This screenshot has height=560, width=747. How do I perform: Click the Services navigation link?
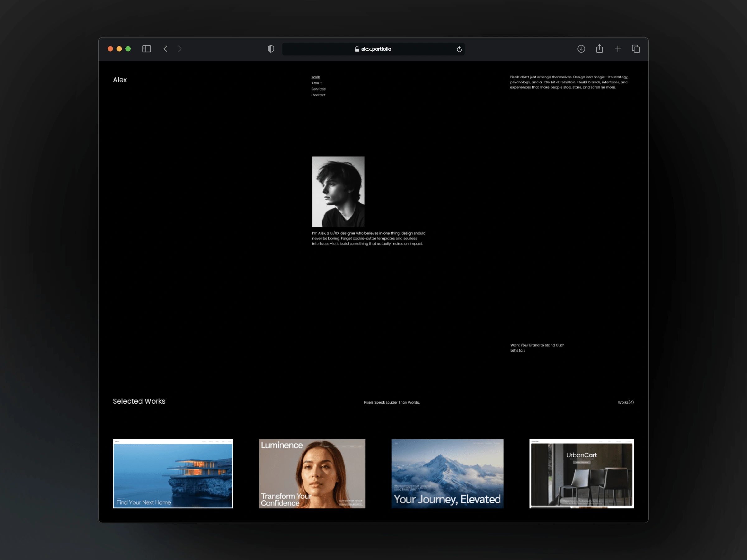click(x=319, y=89)
